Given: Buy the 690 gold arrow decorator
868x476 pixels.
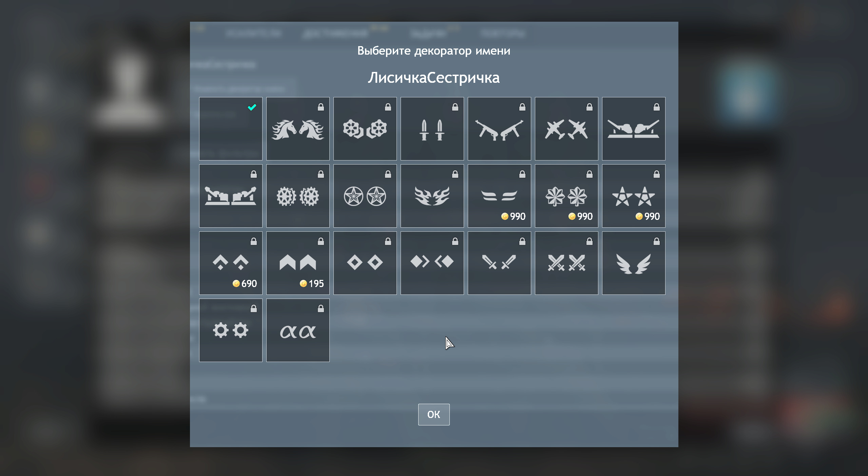Looking at the screenshot, I should point(230,263).
